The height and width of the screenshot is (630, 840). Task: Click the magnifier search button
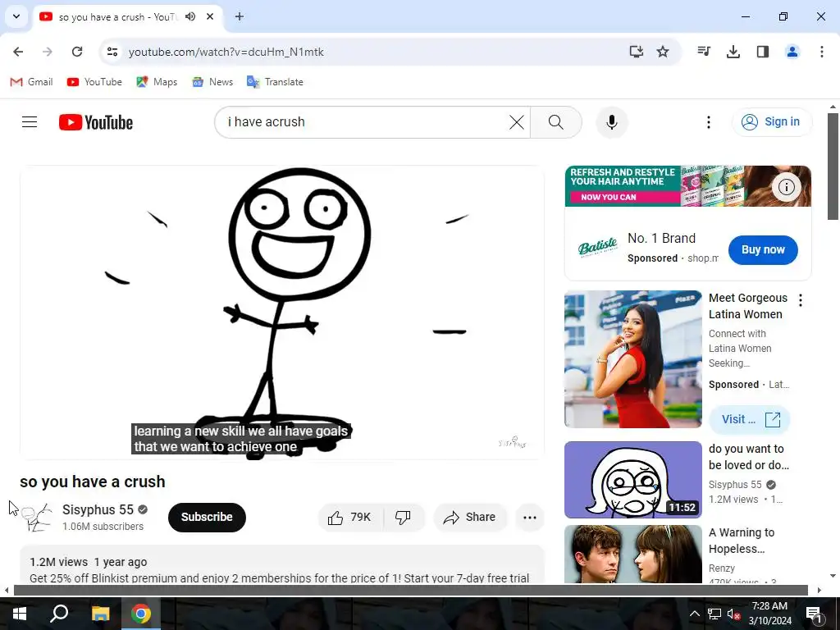556,122
